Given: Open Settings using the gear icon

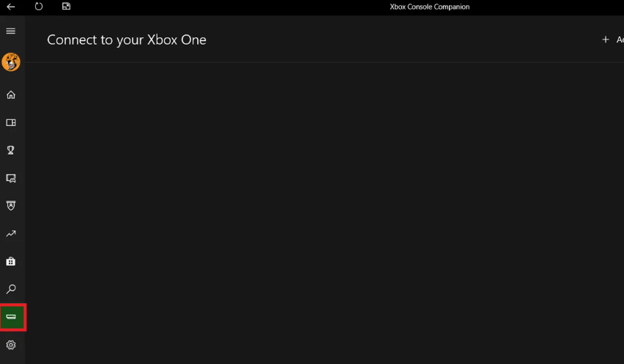Looking at the screenshot, I should 11,345.
